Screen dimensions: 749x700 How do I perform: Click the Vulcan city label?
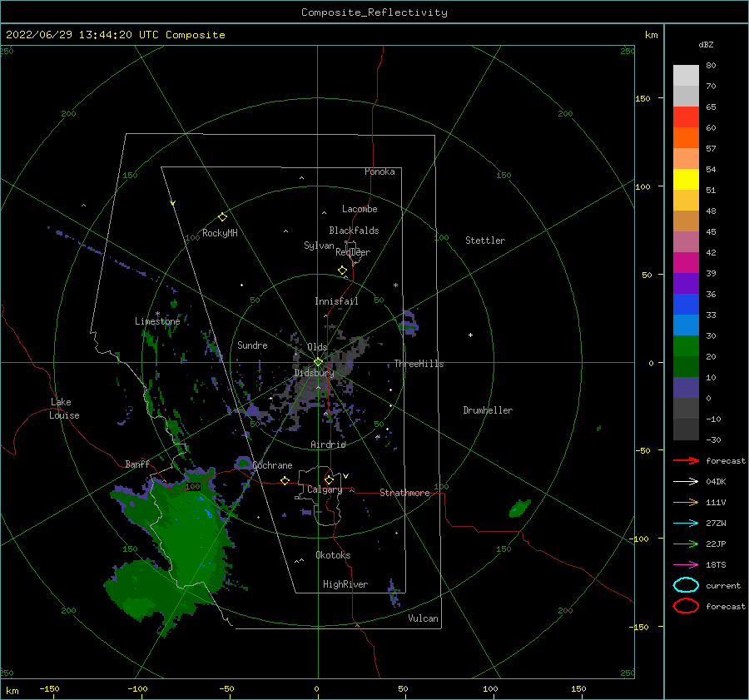tap(424, 618)
